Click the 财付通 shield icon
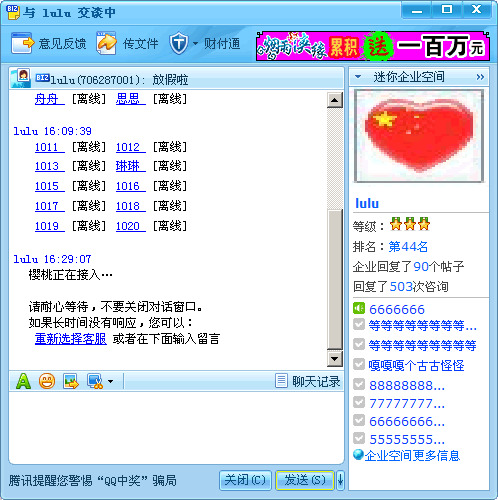 179,43
